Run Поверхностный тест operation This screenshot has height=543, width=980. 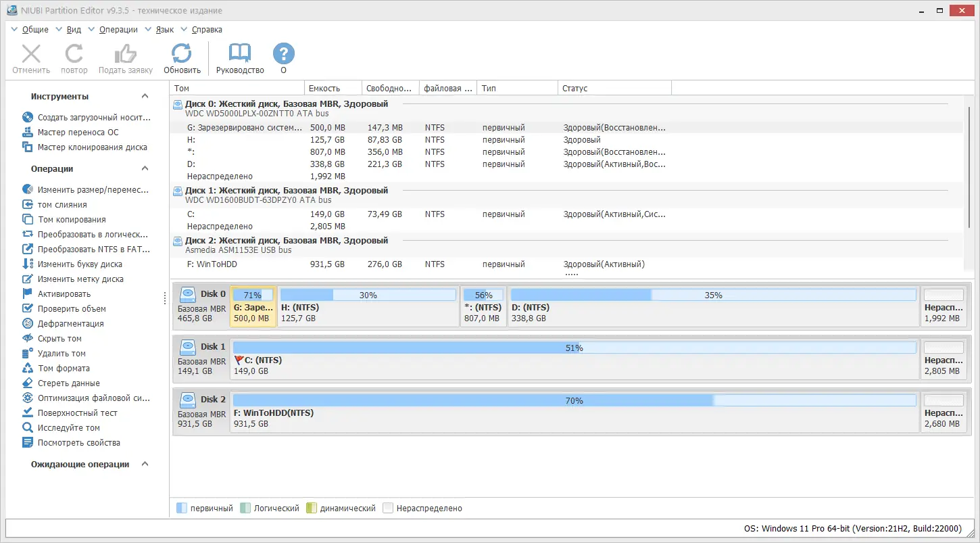[70, 413]
